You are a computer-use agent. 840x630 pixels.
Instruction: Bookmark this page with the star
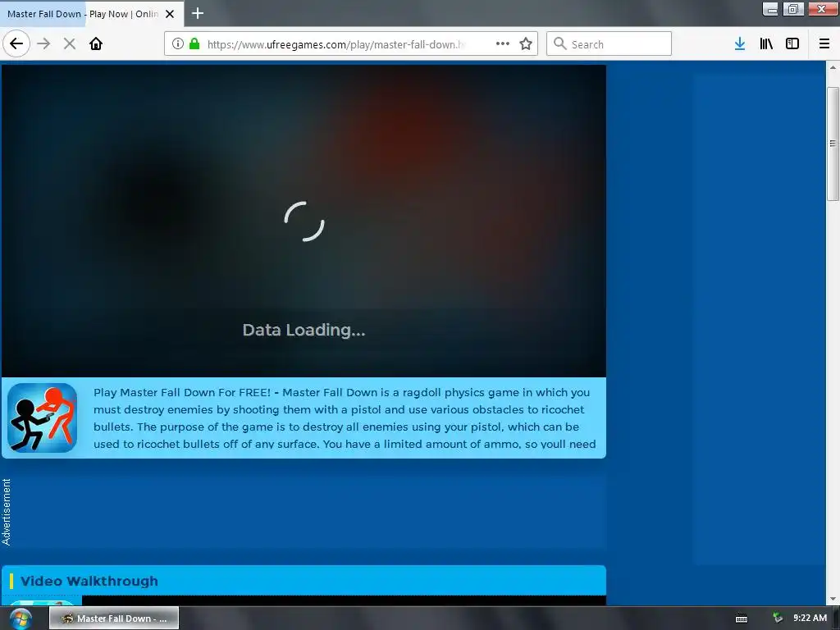tap(526, 43)
